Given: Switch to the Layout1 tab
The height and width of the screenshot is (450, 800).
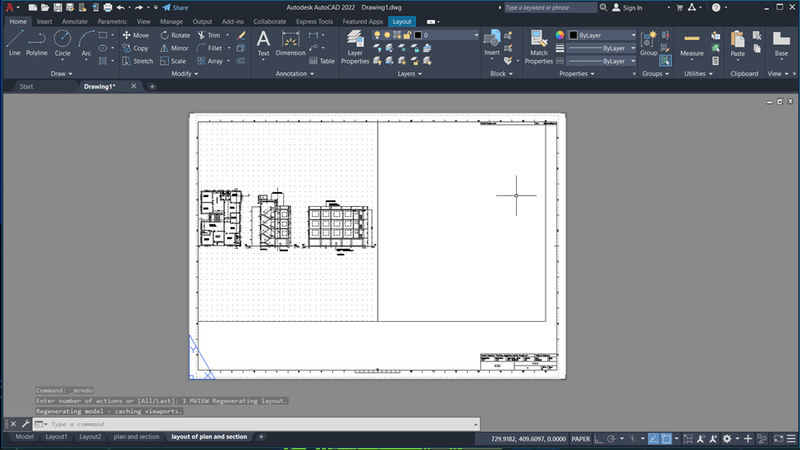Looking at the screenshot, I should (56, 437).
